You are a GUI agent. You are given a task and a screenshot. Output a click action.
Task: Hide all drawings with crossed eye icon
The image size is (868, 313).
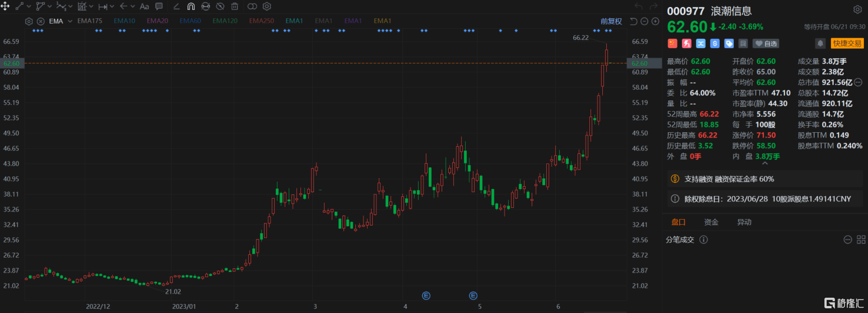pos(220,6)
